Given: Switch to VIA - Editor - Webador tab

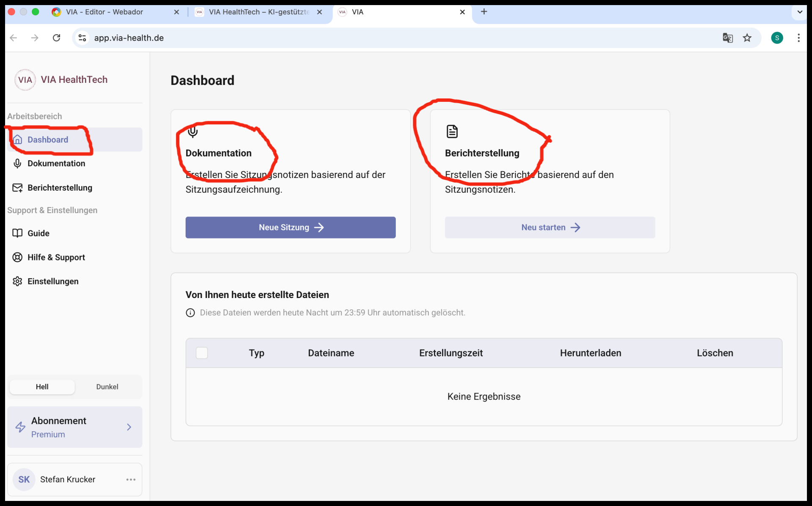Looking at the screenshot, I should 104,12.
